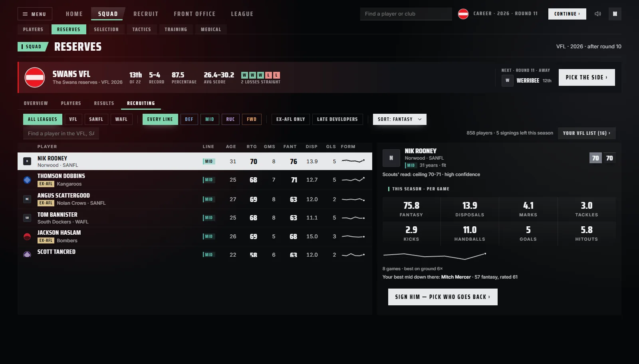This screenshot has height=364, width=639.
Task: Click the Swans VFL club logo
Action: click(x=35, y=77)
